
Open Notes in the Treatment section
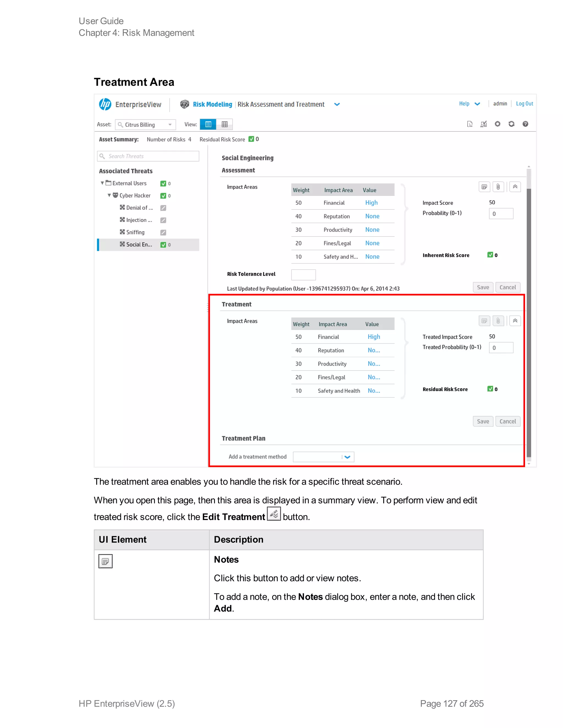(x=484, y=321)
